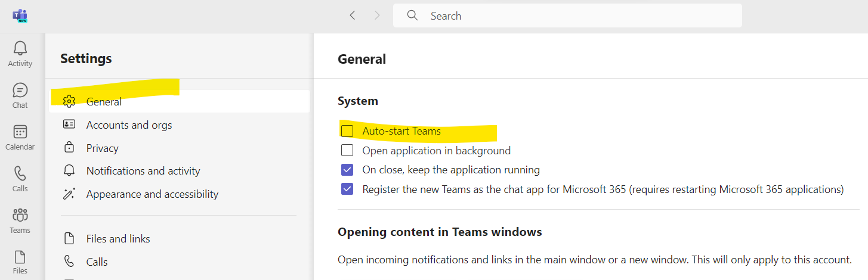Go forward with the right arrow
The width and height of the screenshot is (868, 280).
point(377,15)
